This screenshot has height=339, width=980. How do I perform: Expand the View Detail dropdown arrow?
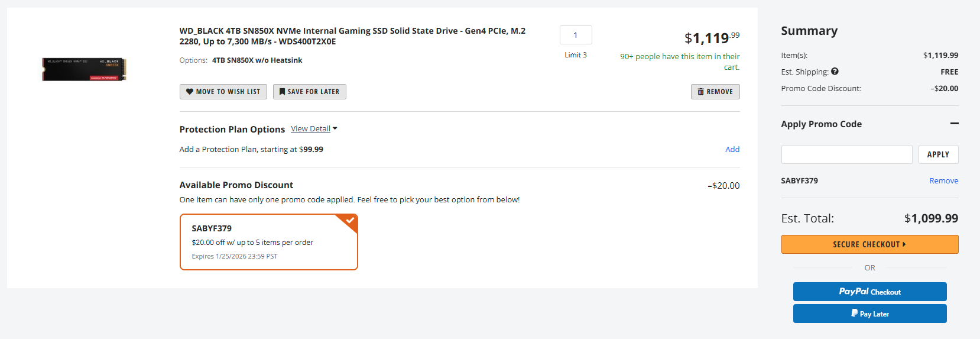pos(335,128)
